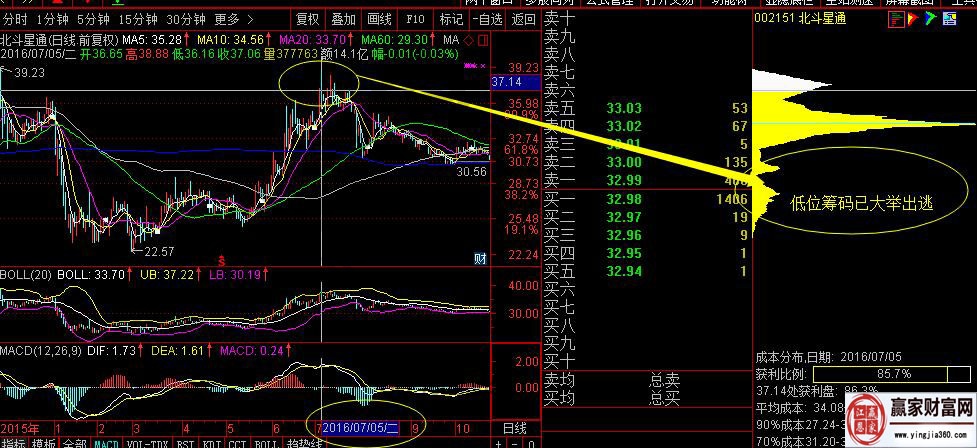
Task: Toggle 叠加 overlay mode
Action: click(343, 19)
